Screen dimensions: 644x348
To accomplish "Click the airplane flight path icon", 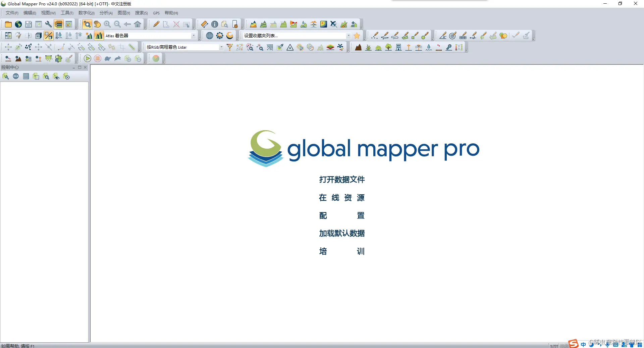I will point(334,24).
